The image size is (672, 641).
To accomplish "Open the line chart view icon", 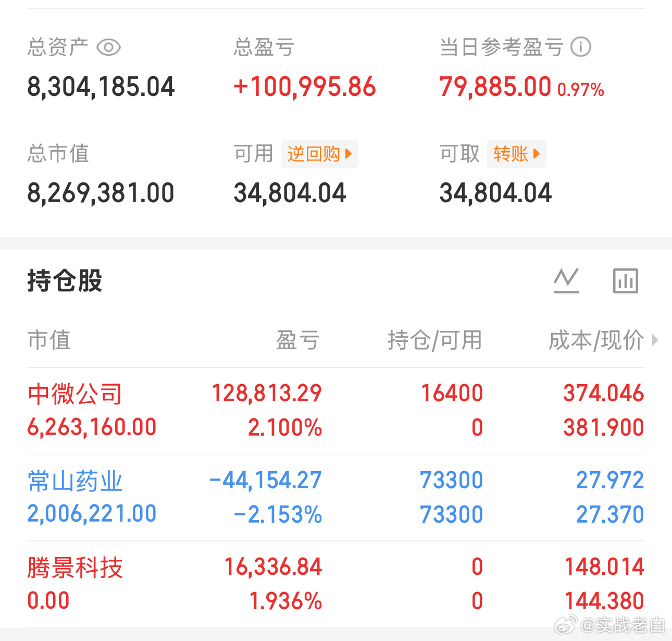I will [x=566, y=280].
